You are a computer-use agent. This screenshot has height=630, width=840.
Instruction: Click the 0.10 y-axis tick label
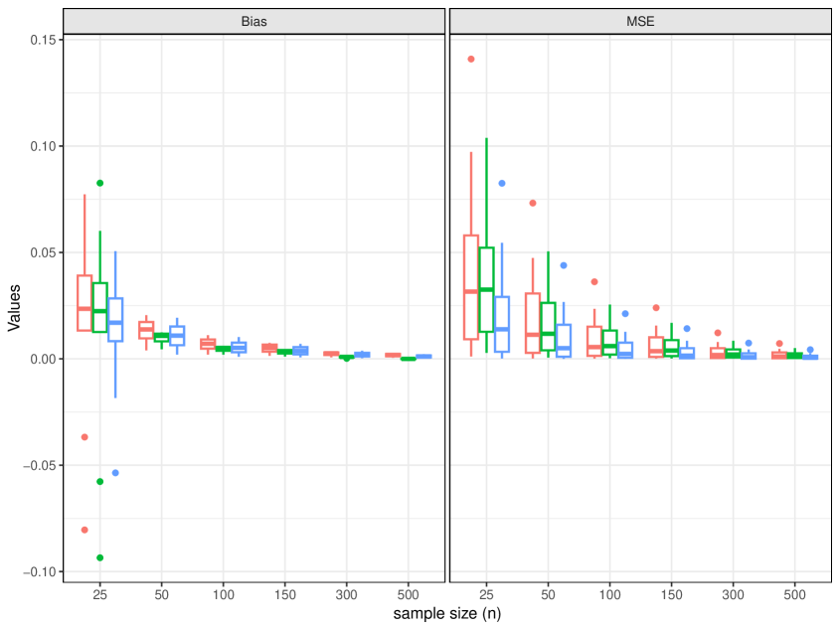(x=43, y=146)
